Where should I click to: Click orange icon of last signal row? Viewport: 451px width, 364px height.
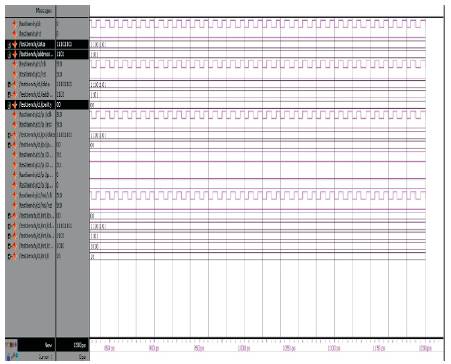point(14,256)
